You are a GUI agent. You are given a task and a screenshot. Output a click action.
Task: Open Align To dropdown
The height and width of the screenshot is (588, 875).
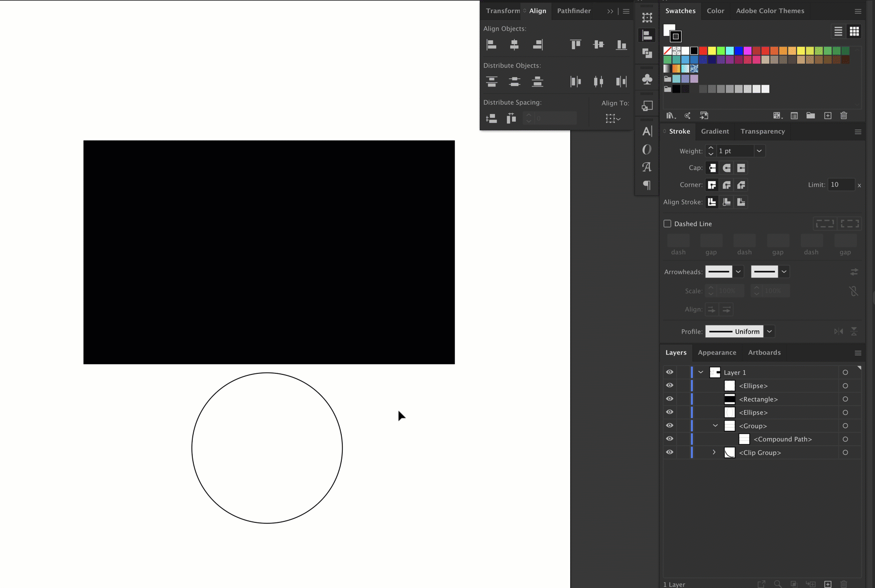[613, 119]
